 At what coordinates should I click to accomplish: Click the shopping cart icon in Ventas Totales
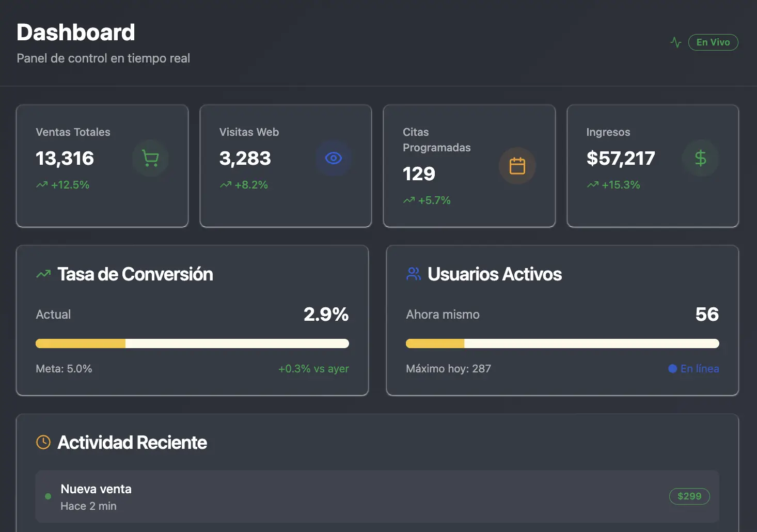(150, 158)
